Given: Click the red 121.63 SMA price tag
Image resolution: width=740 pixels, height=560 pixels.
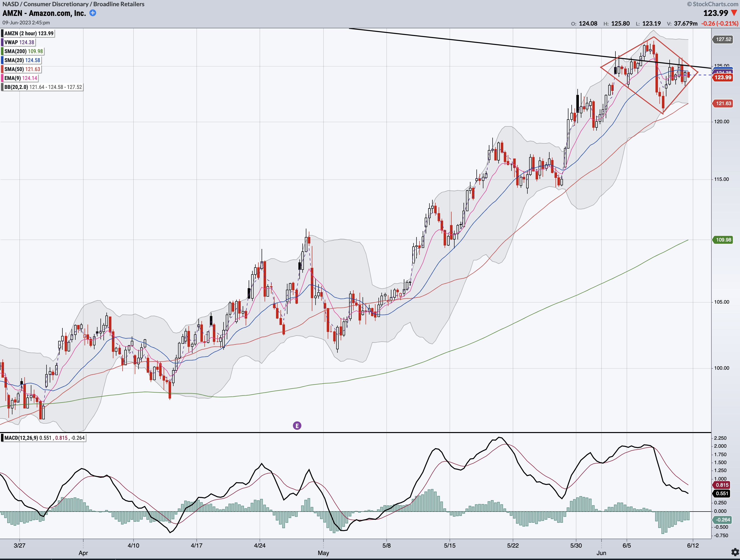Looking at the screenshot, I should click(x=723, y=104).
